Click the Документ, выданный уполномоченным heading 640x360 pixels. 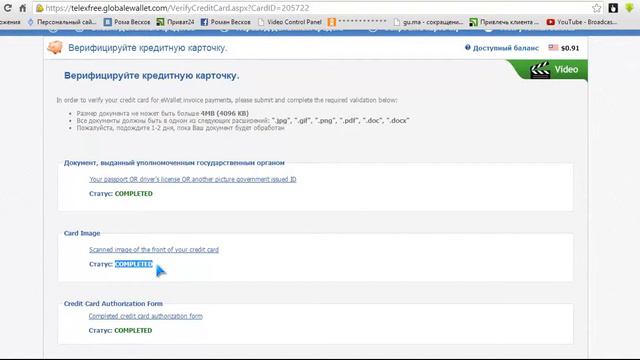tap(174, 163)
